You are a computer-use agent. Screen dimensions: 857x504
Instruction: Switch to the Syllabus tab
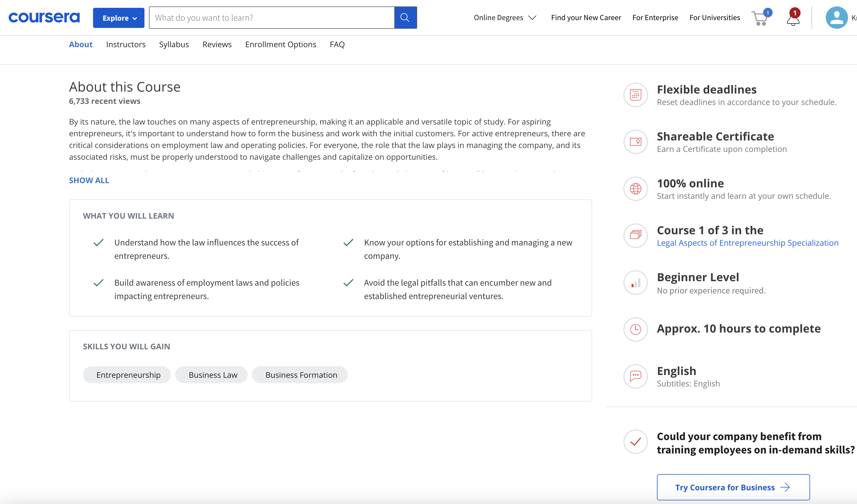174,44
